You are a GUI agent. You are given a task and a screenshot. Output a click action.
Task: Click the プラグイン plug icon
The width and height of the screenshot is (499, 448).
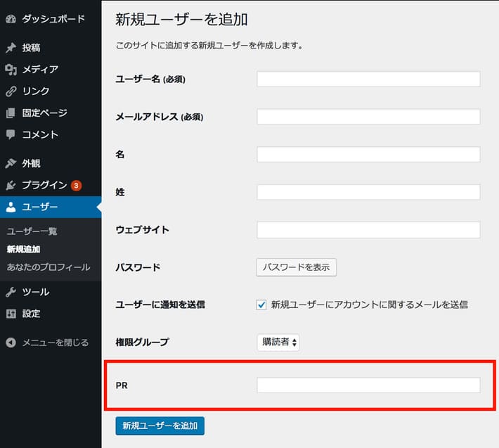(11, 185)
